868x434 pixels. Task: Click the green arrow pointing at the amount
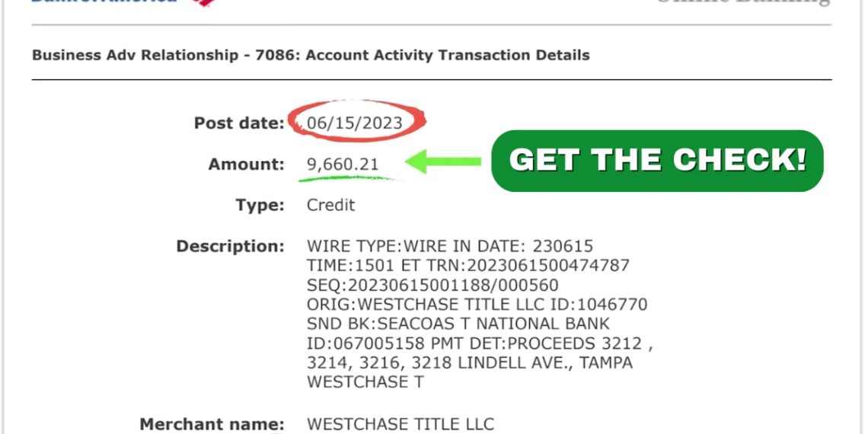444,161
